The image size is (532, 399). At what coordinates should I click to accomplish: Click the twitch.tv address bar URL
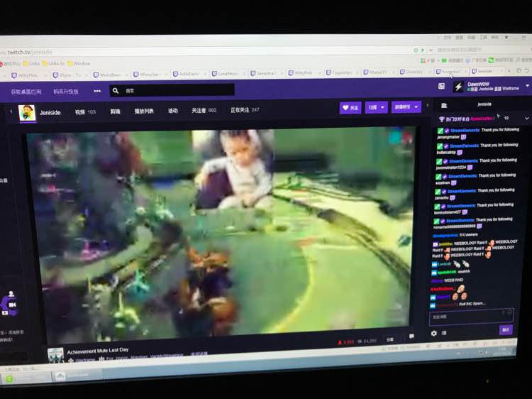28,52
